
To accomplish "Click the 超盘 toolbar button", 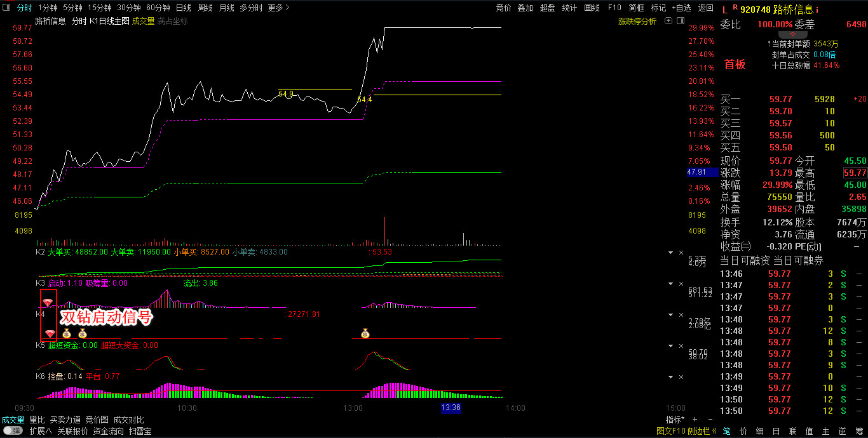I will (547, 8).
